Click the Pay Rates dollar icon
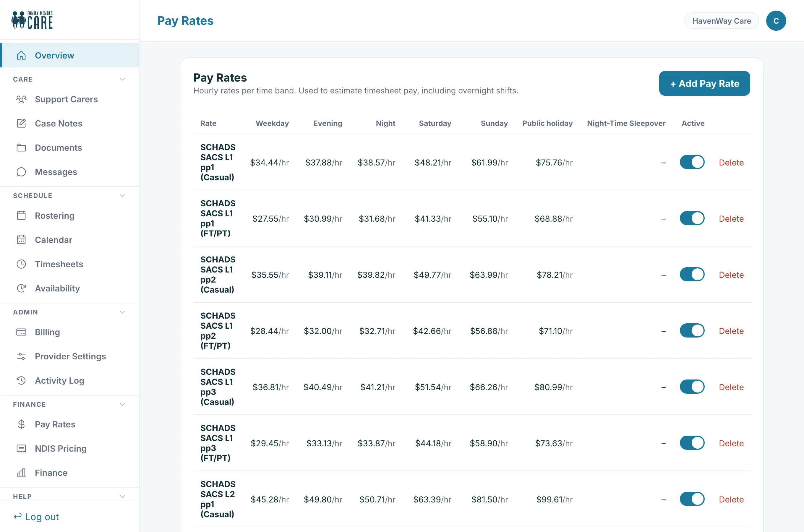 click(x=21, y=424)
